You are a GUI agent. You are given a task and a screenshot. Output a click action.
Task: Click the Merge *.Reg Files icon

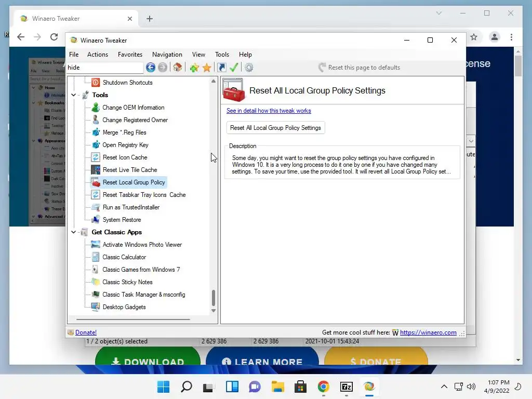pyautogui.click(x=96, y=132)
